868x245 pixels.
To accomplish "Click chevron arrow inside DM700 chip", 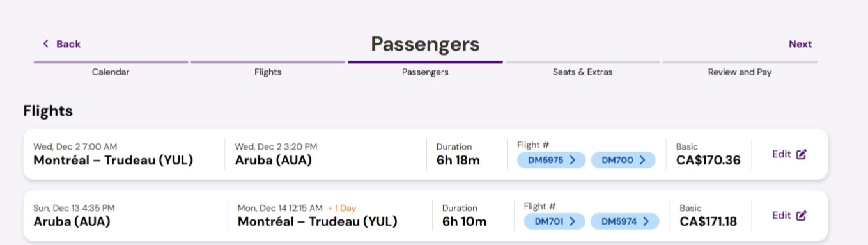I will pos(642,160).
